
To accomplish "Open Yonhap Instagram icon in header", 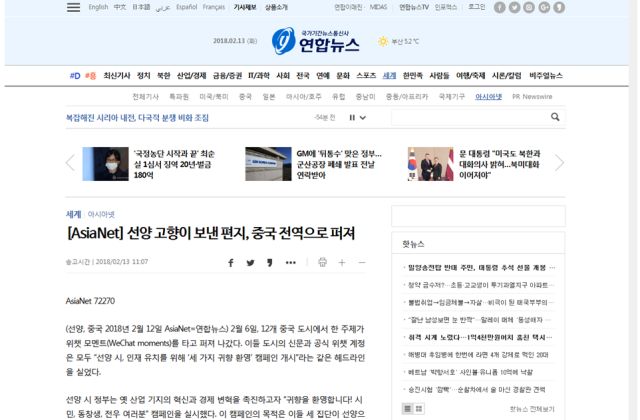I will [x=529, y=7].
